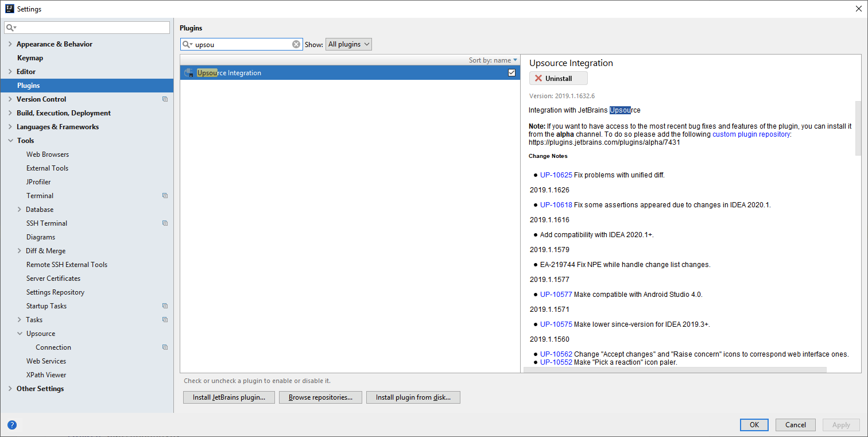
Task: Click the settings search input field
Action: (x=87, y=28)
